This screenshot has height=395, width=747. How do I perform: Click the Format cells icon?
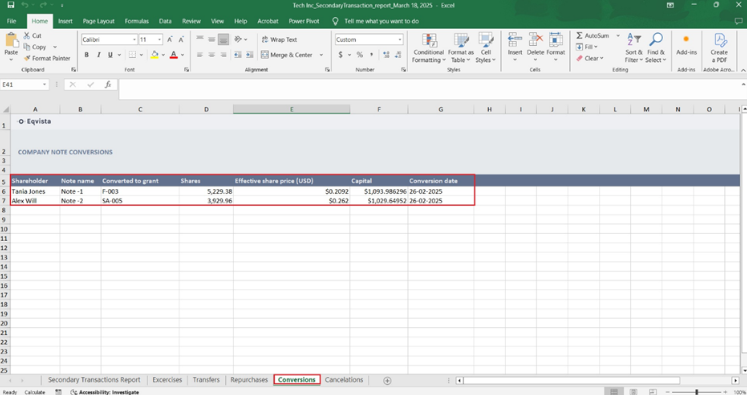click(555, 40)
